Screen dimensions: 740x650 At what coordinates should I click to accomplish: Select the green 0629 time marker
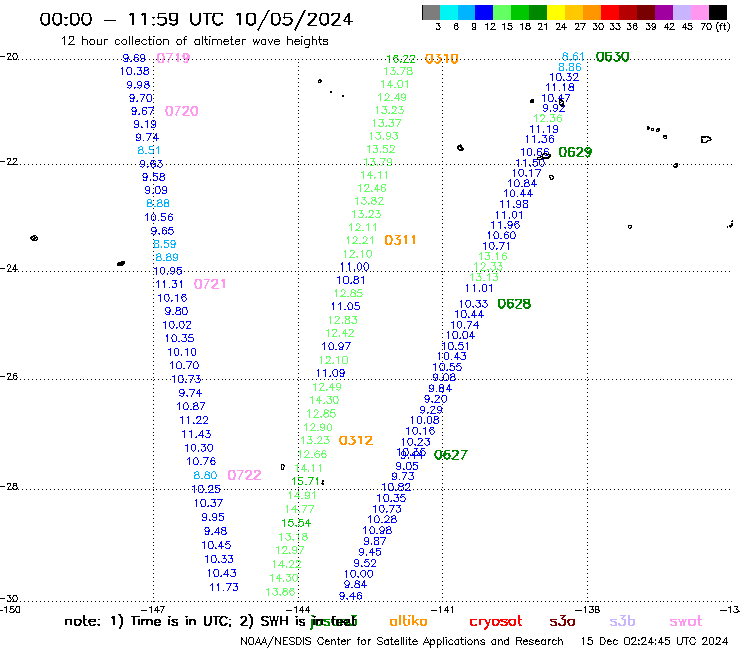tap(575, 152)
